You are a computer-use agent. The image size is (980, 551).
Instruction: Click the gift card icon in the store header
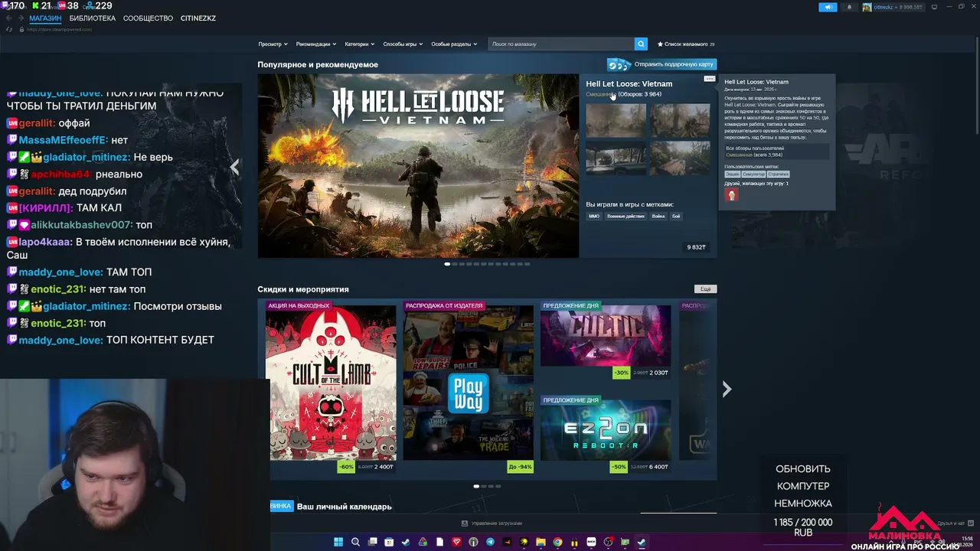pos(619,64)
